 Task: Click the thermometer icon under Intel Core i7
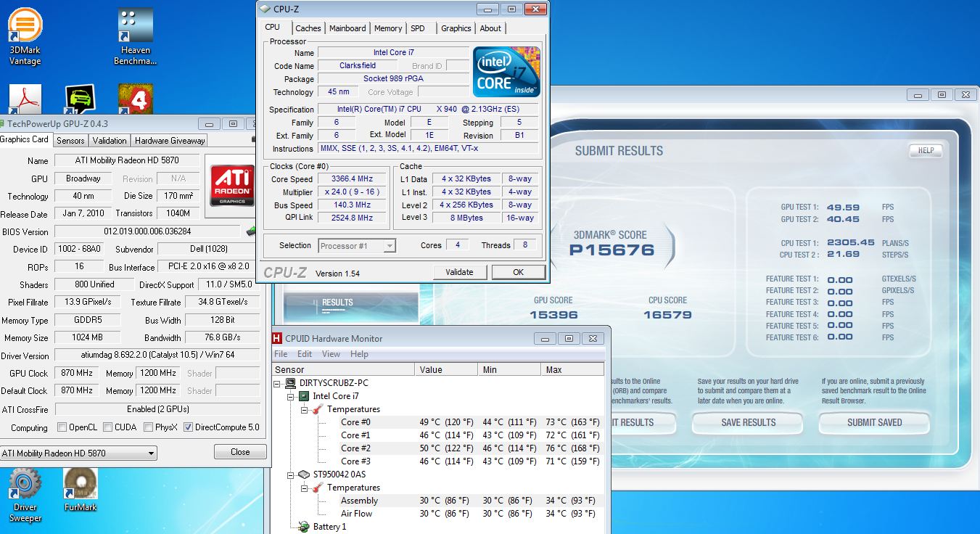[x=318, y=409]
